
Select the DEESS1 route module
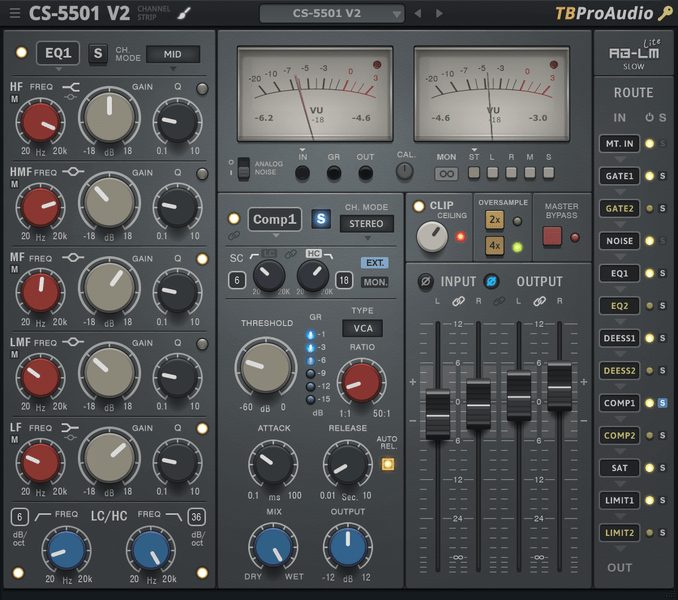click(x=619, y=338)
